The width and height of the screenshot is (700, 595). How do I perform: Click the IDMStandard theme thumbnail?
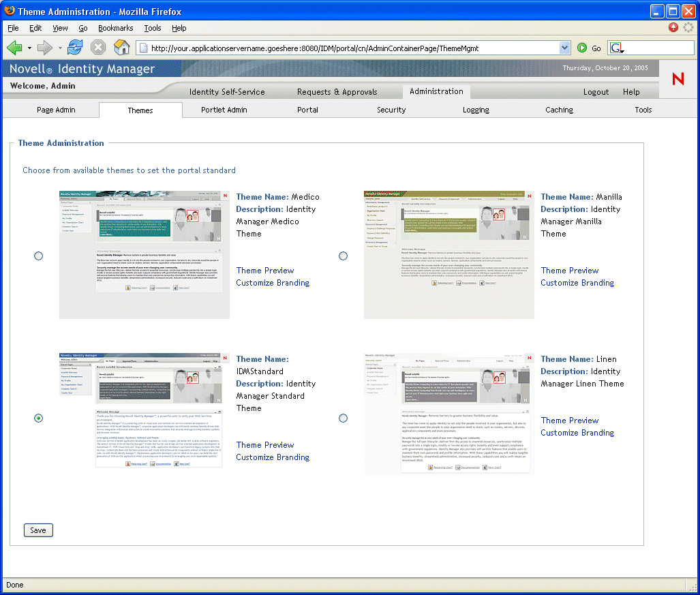point(144,411)
